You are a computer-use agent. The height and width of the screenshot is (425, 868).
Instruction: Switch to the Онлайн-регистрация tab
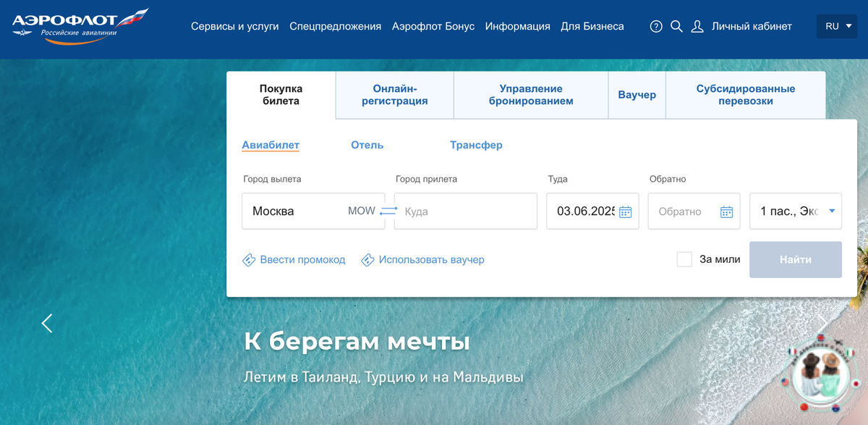click(393, 94)
